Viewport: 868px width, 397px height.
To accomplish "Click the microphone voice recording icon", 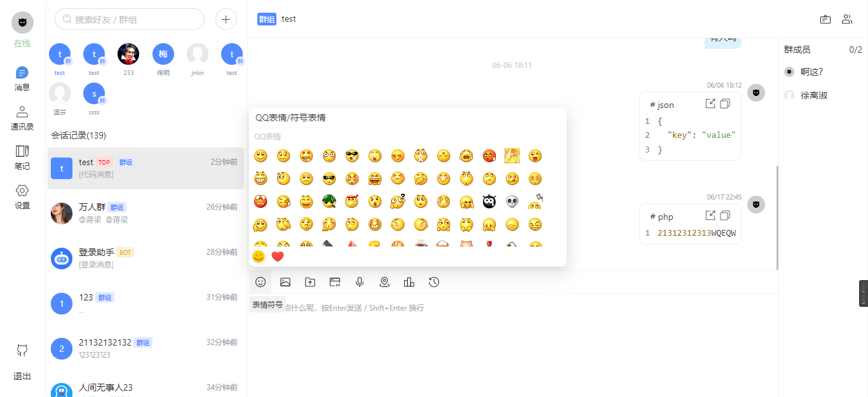I will [360, 282].
